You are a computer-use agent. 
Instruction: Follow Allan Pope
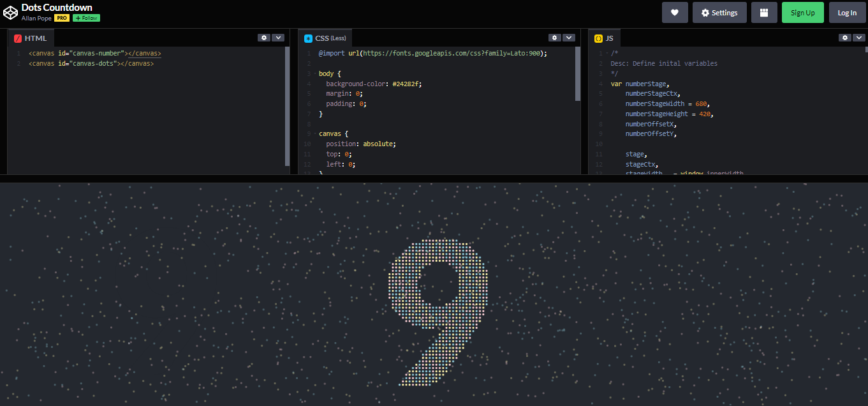click(85, 18)
